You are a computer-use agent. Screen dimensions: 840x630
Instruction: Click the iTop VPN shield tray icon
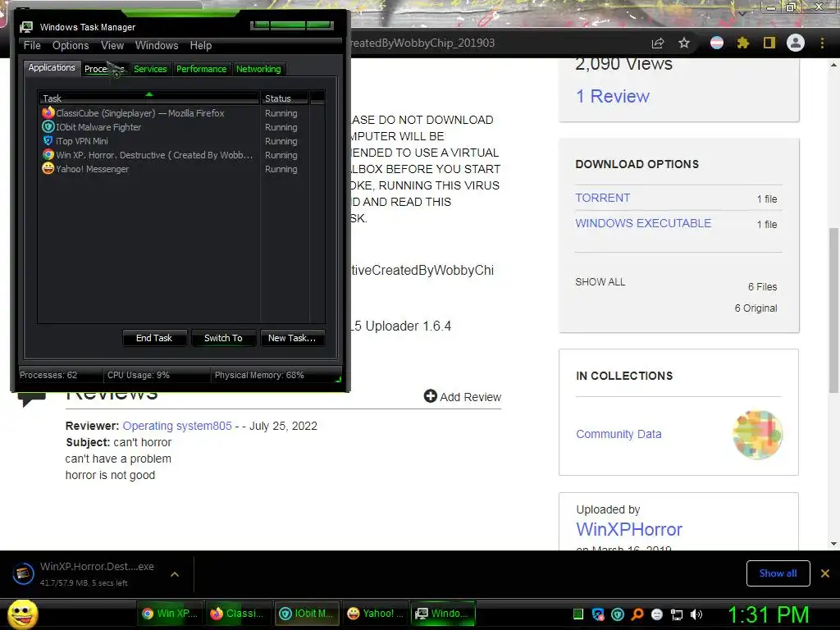tap(598, 614)
